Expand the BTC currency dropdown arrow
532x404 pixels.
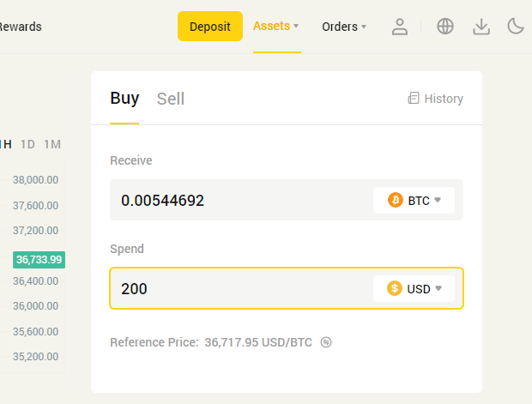tap(438, 200)
